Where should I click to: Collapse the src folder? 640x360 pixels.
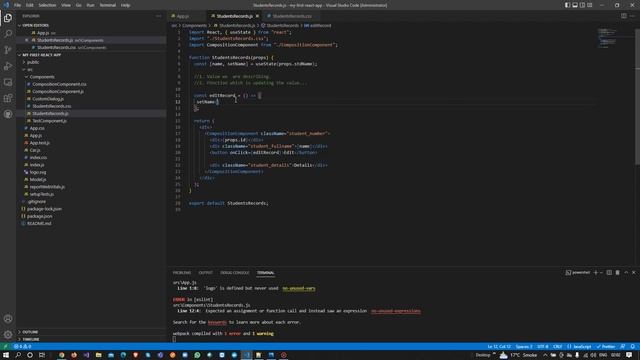tap(29, 69)
